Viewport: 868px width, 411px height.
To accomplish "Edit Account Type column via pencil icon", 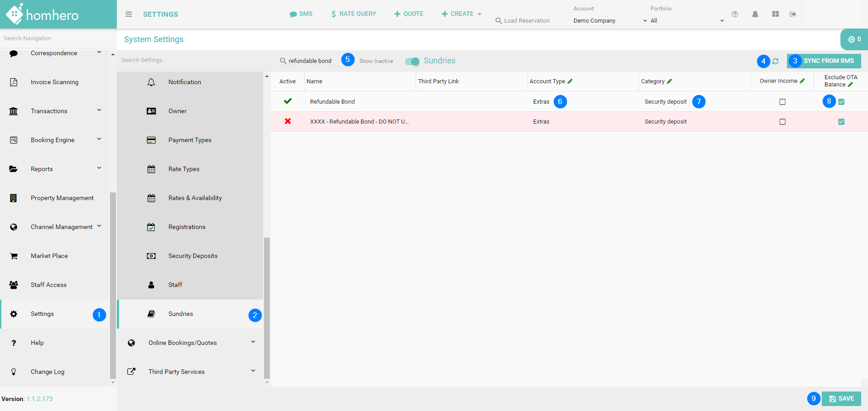I will (x=570, y=81).
